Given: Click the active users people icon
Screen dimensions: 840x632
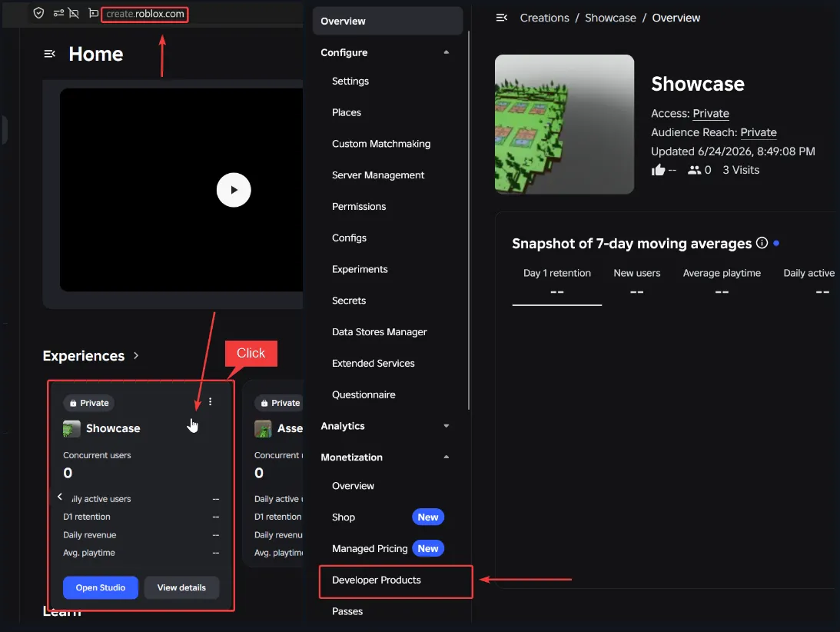Looking at the screenshot, I should click(694, 170).
